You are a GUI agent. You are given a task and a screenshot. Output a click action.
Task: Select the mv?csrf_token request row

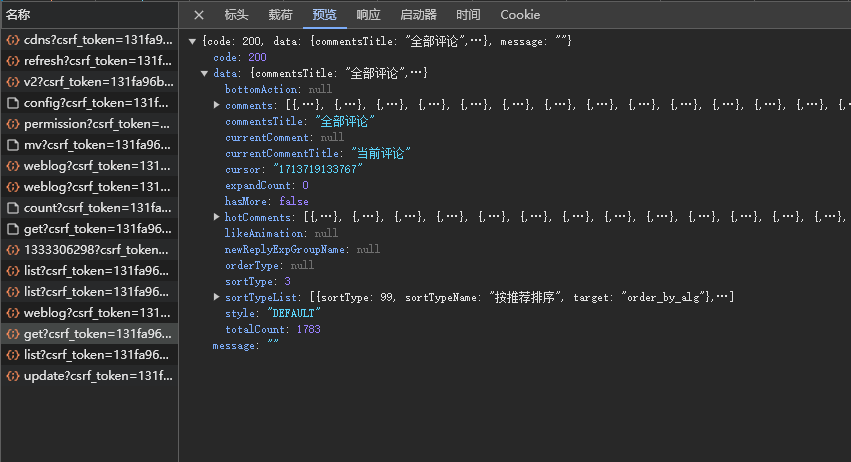pyautogui.click(x=90, y=145)
